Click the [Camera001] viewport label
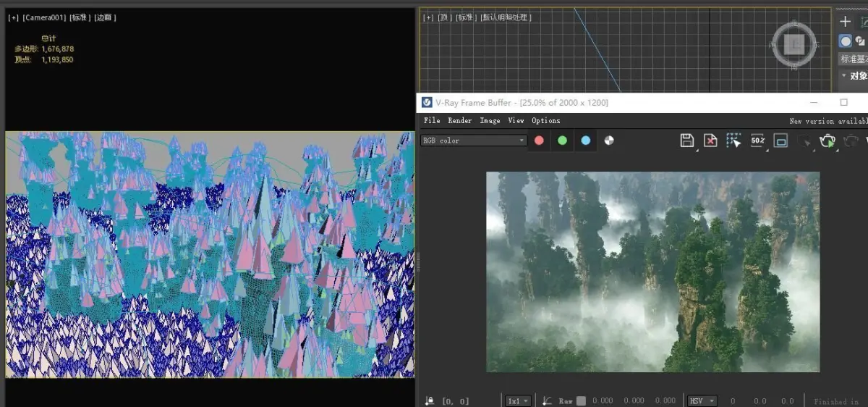The height and width of the screenshot is (407, 868). click(44, 17)
